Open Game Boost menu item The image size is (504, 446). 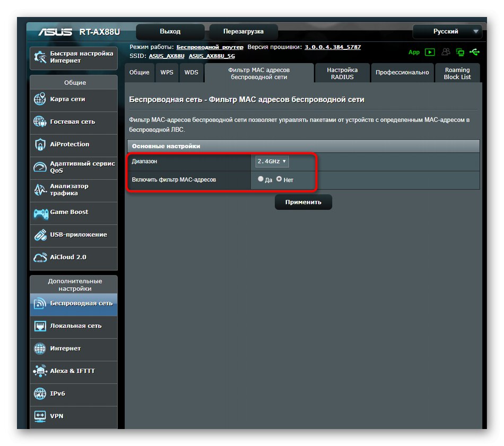(74, 213)
